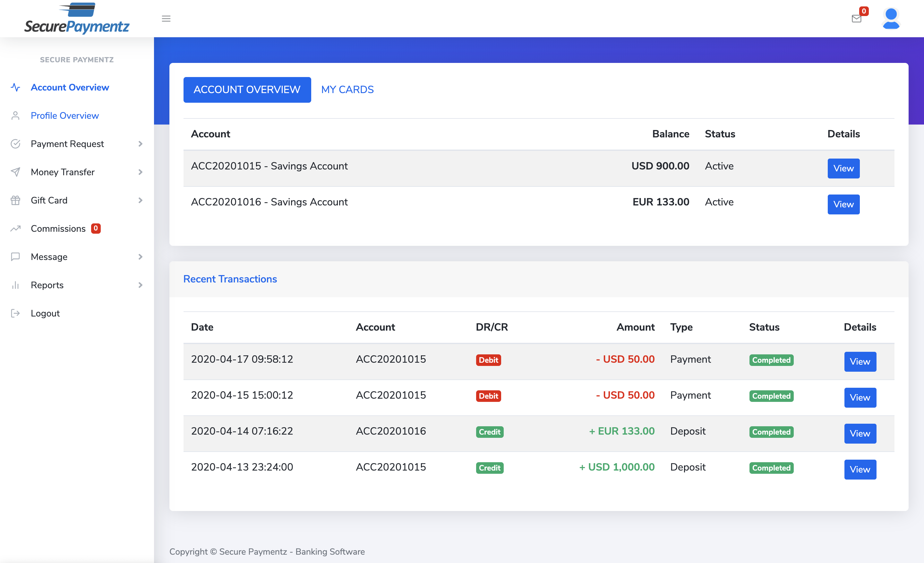Viewport: 924px width, 563px height.
Task: Select Reports menu item
Action: point(47,285)
